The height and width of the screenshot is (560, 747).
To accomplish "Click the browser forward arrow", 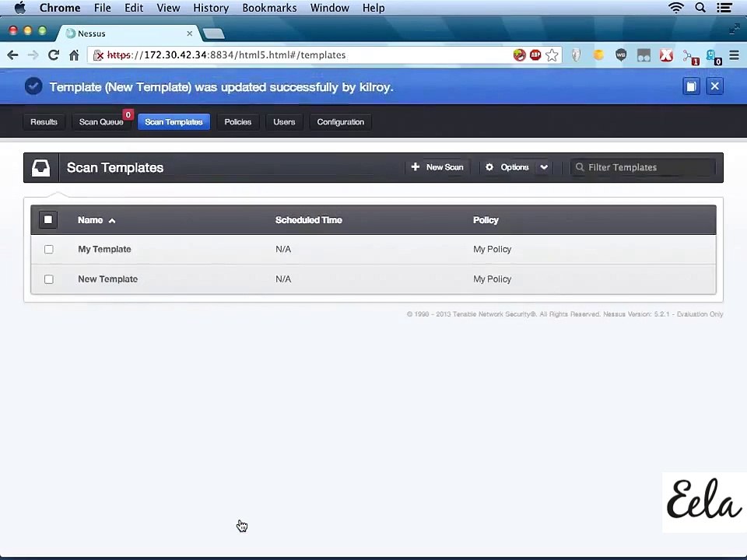I will (33, 55).
